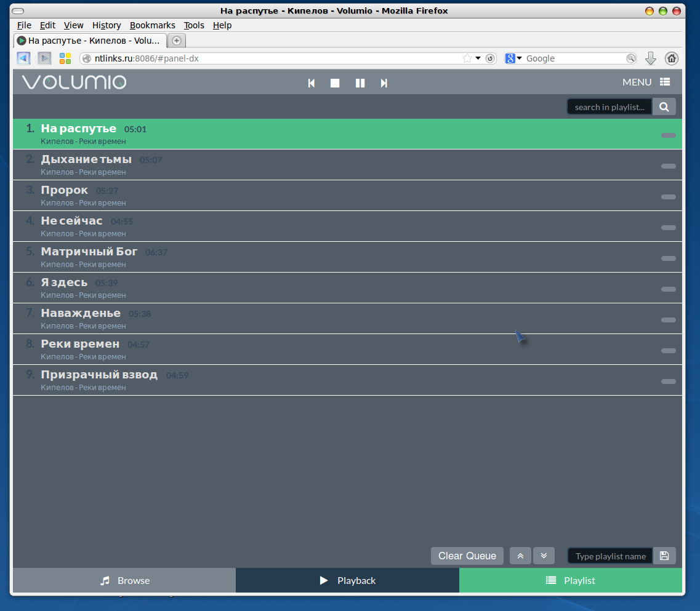
Task: Click the colored tab groups grid icon
Action: point(65,58)
